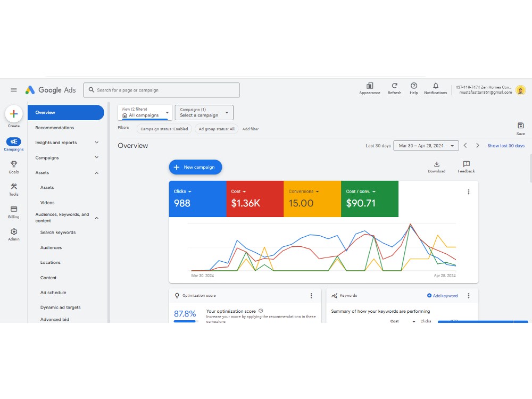Click Ad group status: All filter chip
532x399 pixels.
click(x=217, y=129)
